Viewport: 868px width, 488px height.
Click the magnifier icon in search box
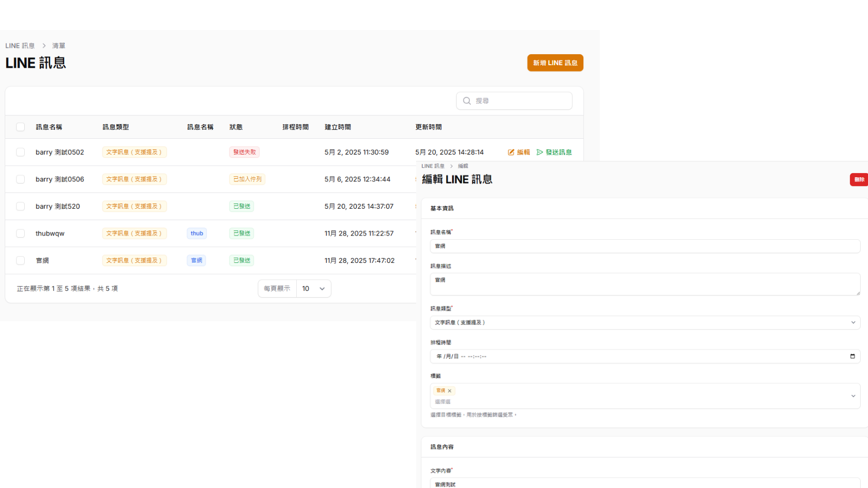coord(467,101)
